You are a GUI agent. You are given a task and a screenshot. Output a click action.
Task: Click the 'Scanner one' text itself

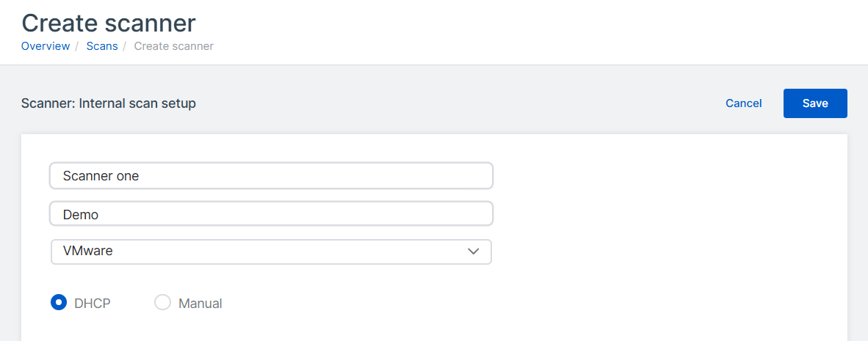pyautogui.click(x=101, y=176)
